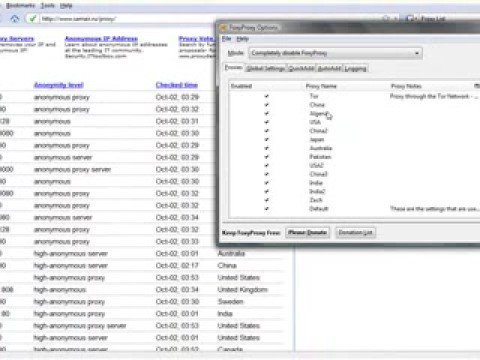Toggle enabled checkmark for Pakistan proxy
The height and width of the screenshot is (360, 480).
tap(266, 157)
